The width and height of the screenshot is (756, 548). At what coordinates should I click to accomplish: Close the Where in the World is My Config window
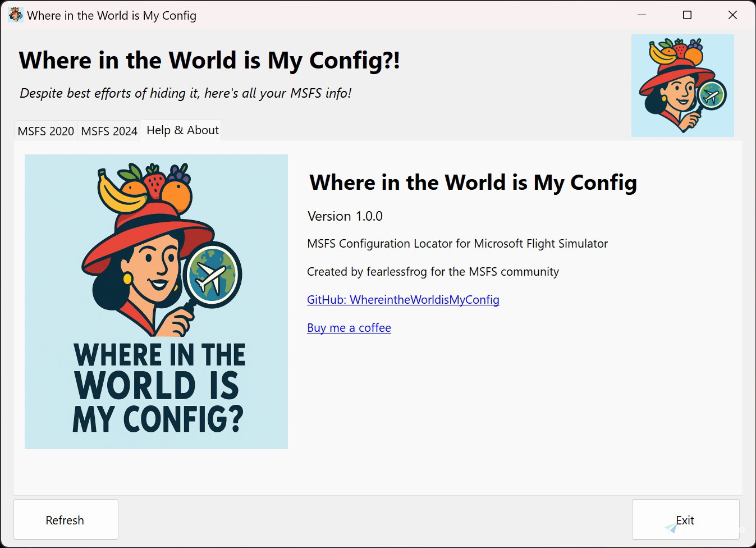[x=732, y=15]
